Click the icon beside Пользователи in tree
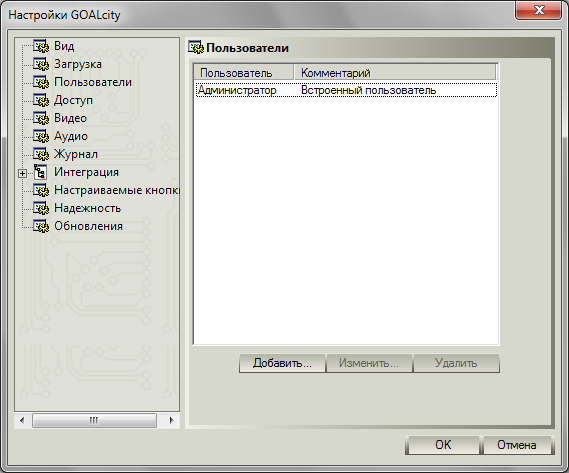This screenshot has width=569, height=473. tap(41, 82)
